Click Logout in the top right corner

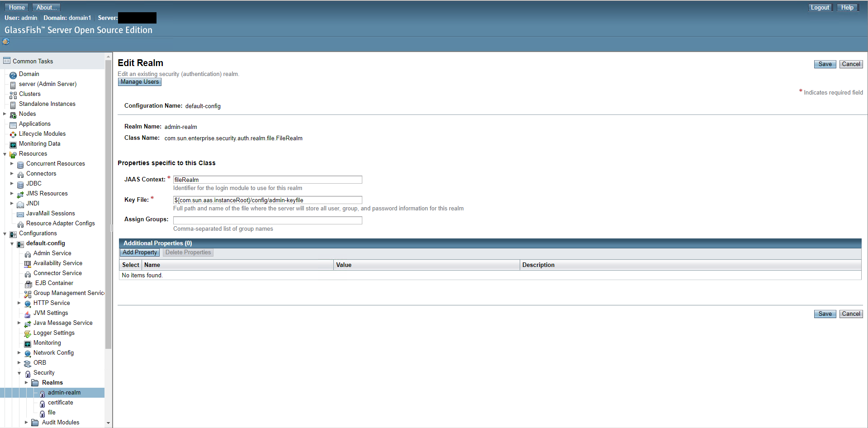pos(820,7)
